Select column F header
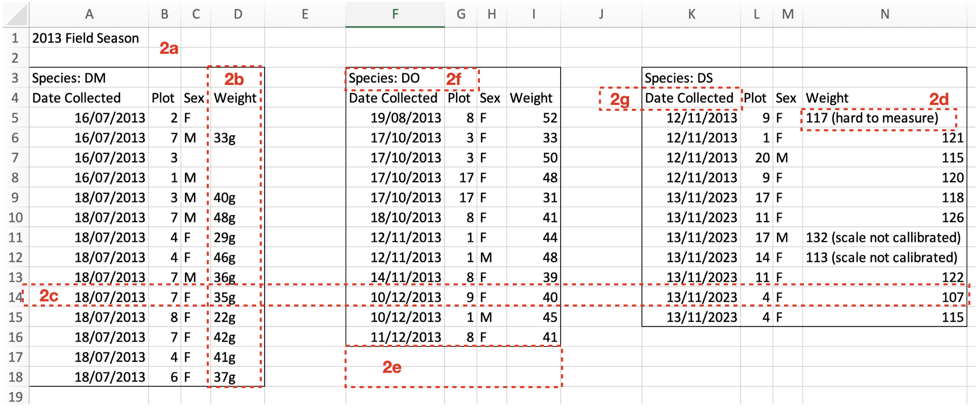980x414 pixels. click(x=395, y=14)
